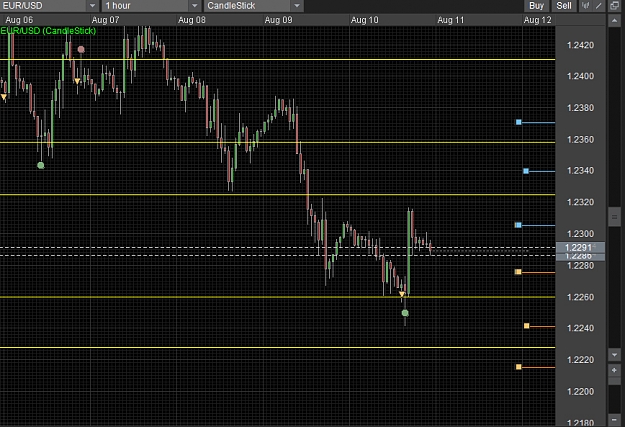
Task: Click the Aug 09 date label
Action: [278, 20]
